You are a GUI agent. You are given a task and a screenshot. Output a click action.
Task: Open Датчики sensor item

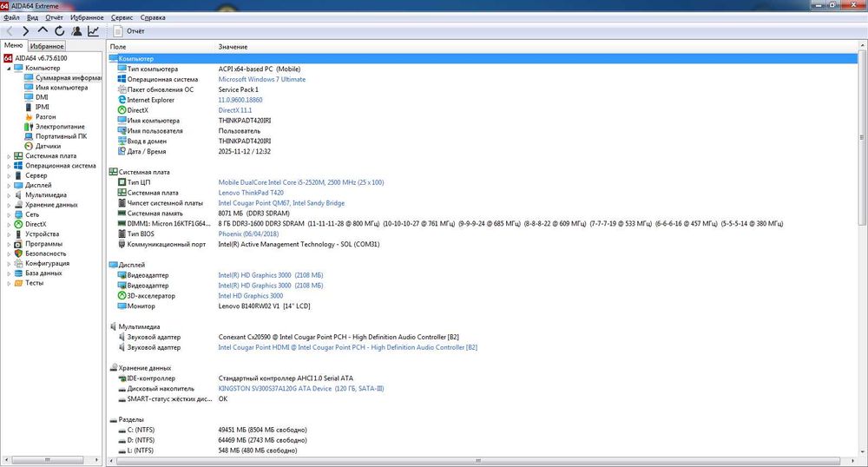(x=48, y=146)
